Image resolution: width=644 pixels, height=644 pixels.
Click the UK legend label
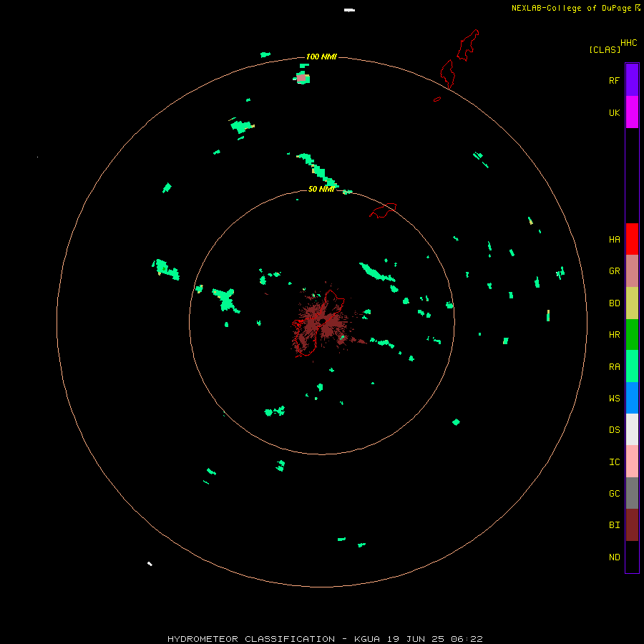tap(614, 113)
